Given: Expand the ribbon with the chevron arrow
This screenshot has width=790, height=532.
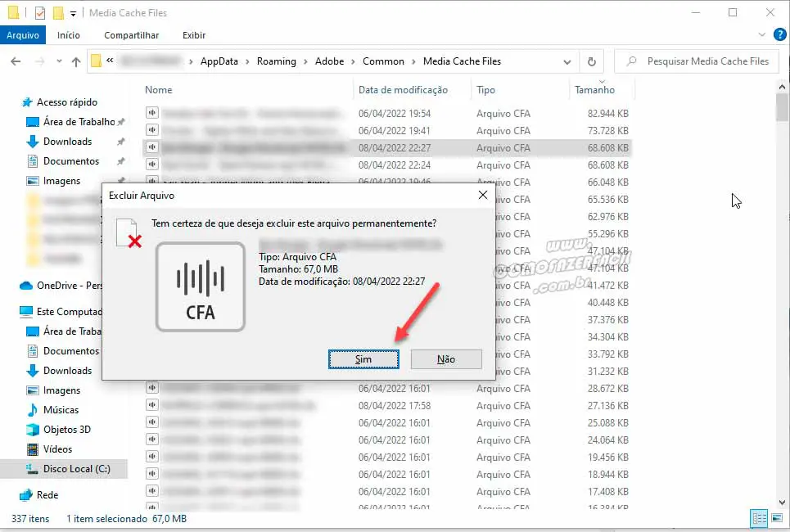Looking at the screenshot, I should [763, 35].
